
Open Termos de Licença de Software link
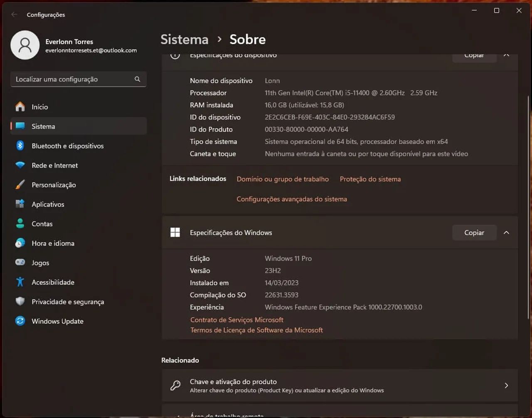pos(256,330)
